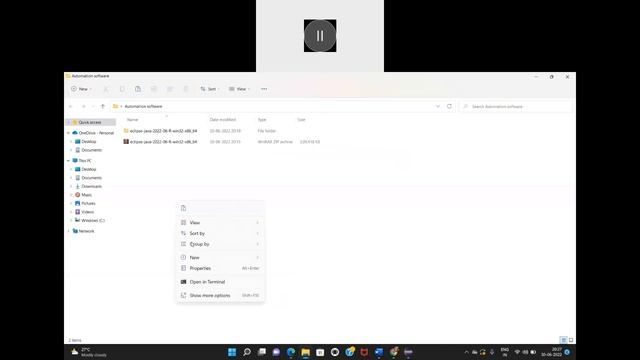Viewport: 640px width, 360px height.
Task: Click the Back navigation arrow
Action: tap(71, 107)
